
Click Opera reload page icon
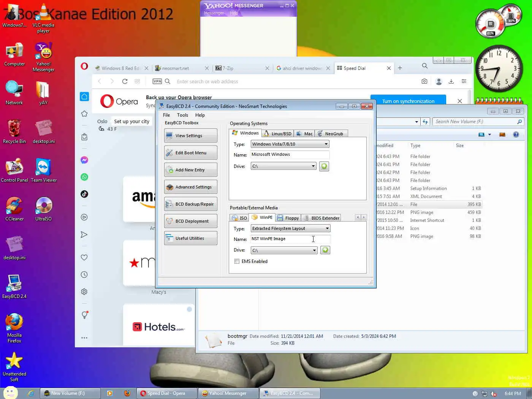click(x=125, y=81)
